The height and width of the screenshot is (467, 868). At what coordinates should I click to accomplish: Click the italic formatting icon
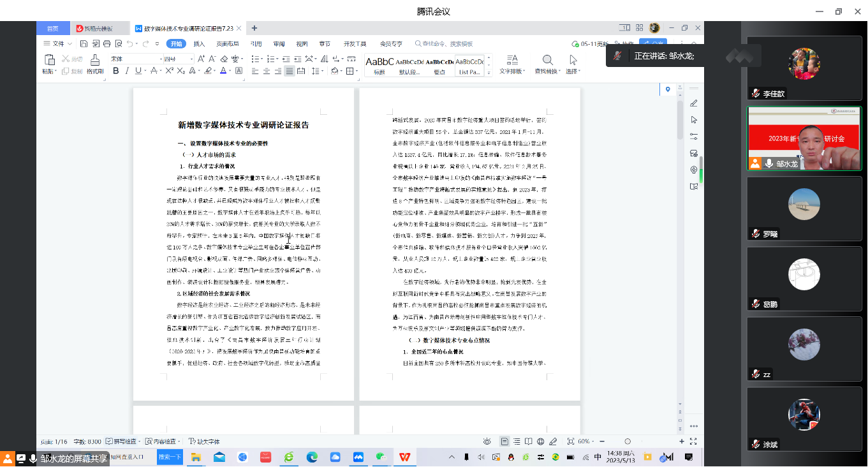point(127,71)
